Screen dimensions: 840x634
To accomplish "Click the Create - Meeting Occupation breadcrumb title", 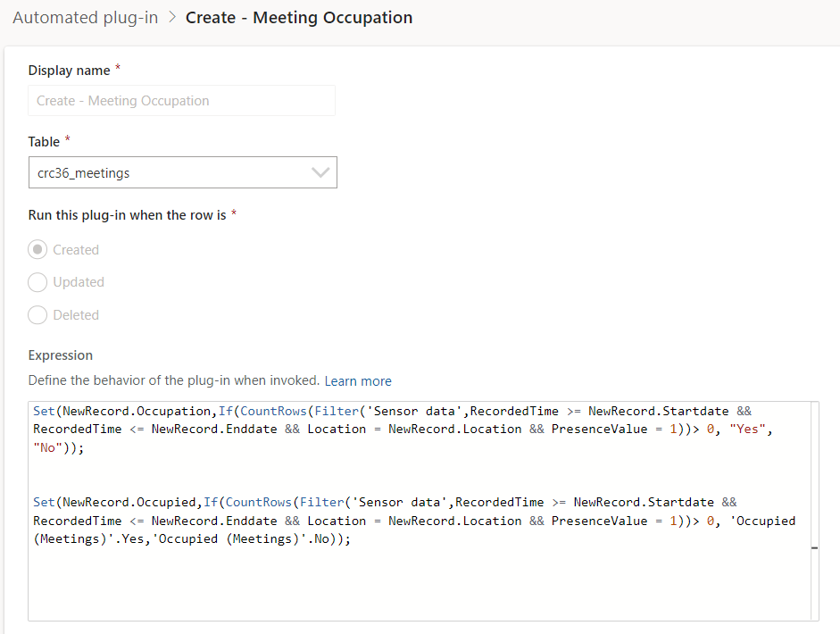I will click(x=299, y=18).
